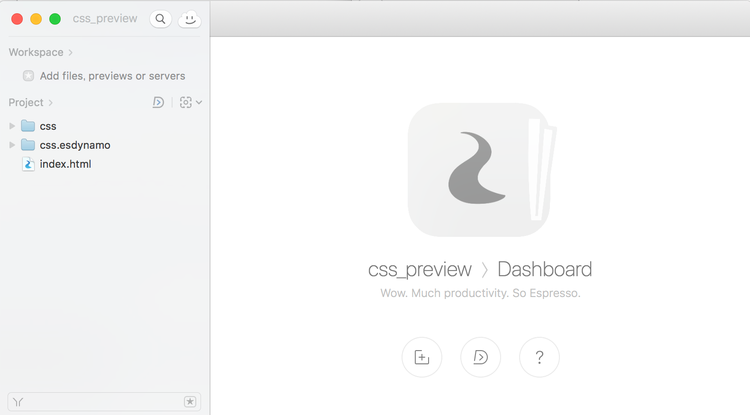This screenshot has height=415, width=750.
Task: Click the file filter input field
Action: (104, 402)
